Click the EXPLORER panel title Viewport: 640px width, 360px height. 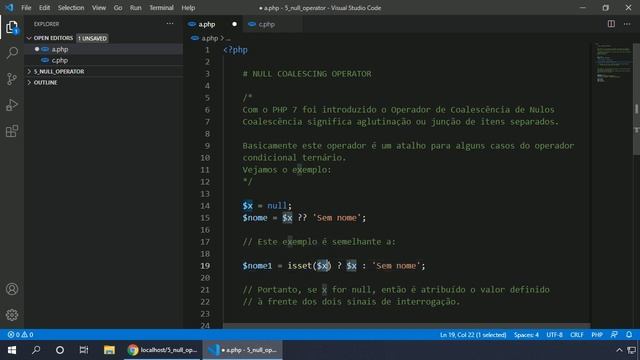46,24
